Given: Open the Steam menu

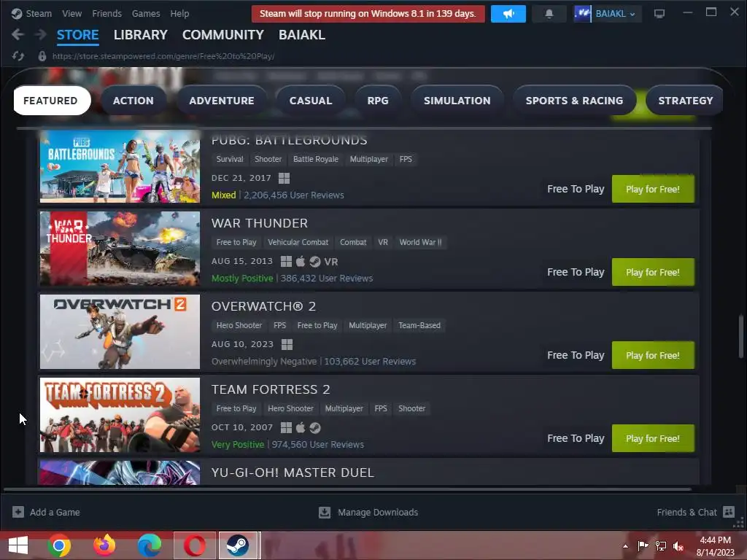Looking at the screenshot, I should coord(39,14).
